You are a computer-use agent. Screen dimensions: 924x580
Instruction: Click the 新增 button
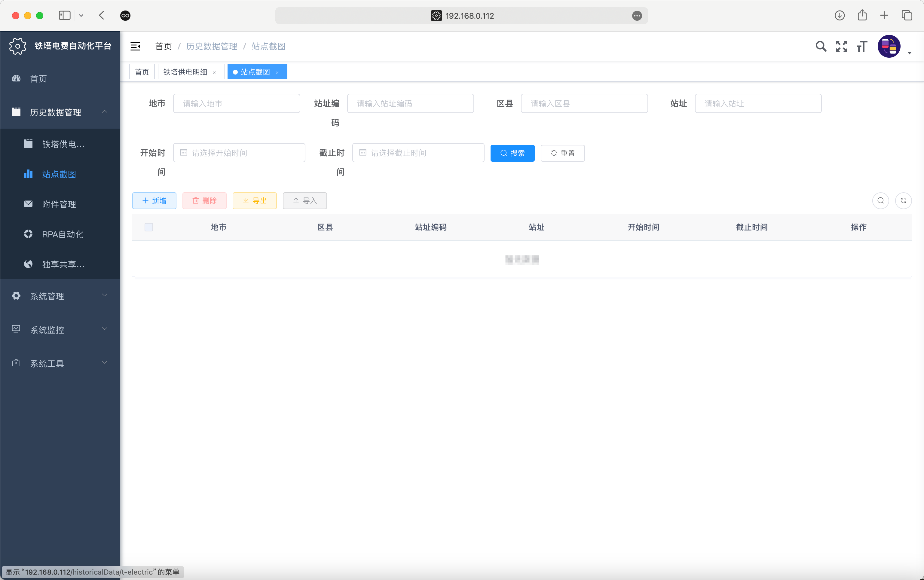[154, 201]
